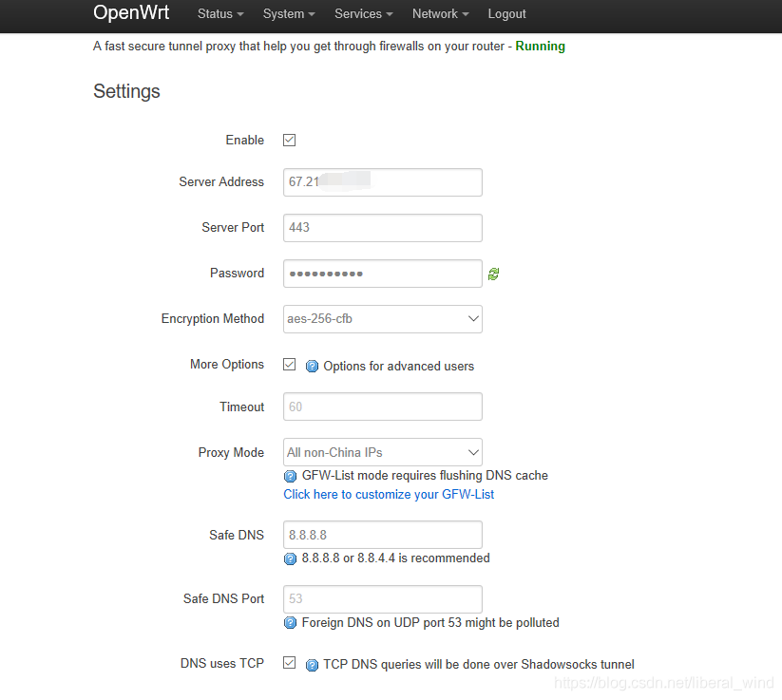Open the Encryption Method dropdown
The image size is (782, 700).
(382, 319)
